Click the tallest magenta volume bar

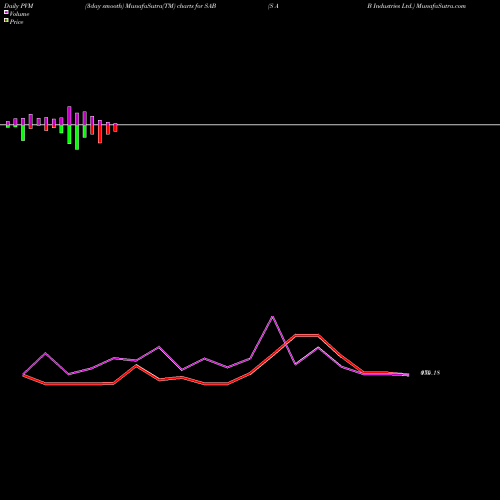(x=69, y=115)
